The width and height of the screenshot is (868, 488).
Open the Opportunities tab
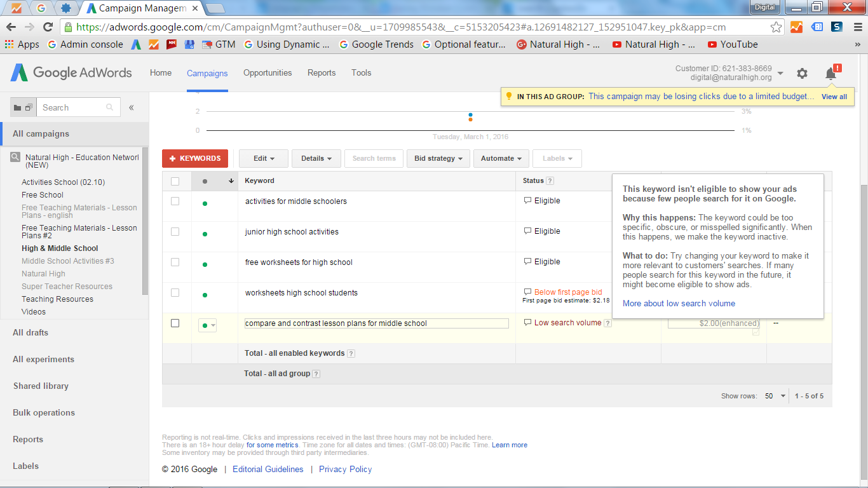268,72
